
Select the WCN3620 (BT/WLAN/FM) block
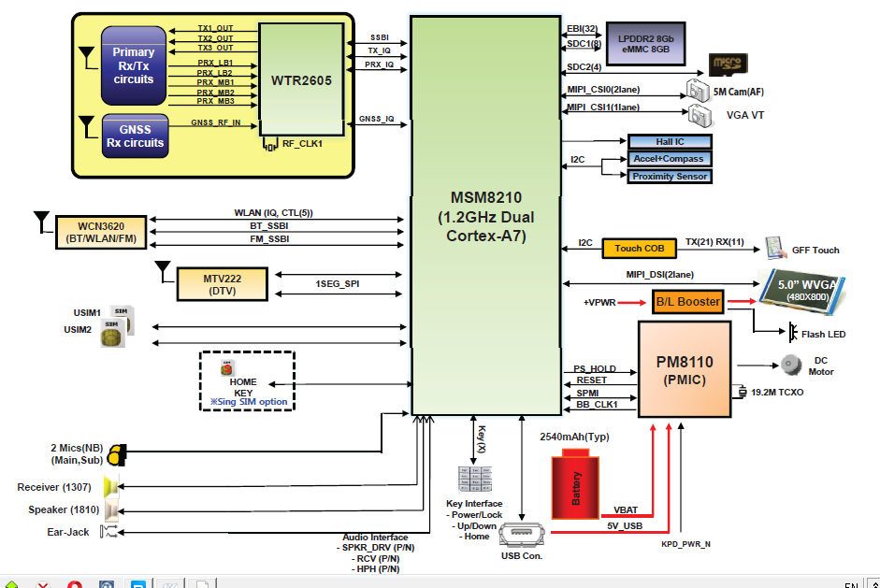tap(101, 232)
